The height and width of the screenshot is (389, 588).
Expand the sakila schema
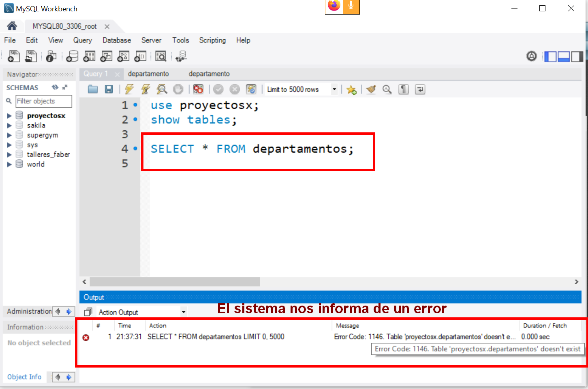coord(9,125)
